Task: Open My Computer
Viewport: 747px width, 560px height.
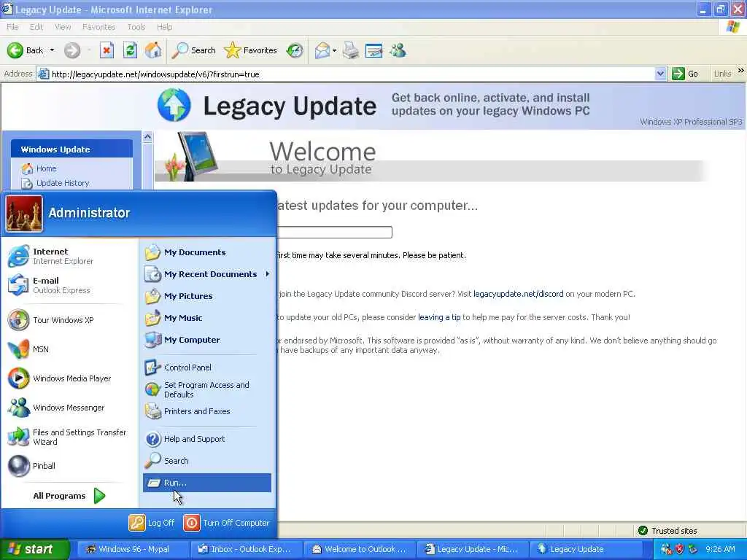Action: click(x=207, y=340)
